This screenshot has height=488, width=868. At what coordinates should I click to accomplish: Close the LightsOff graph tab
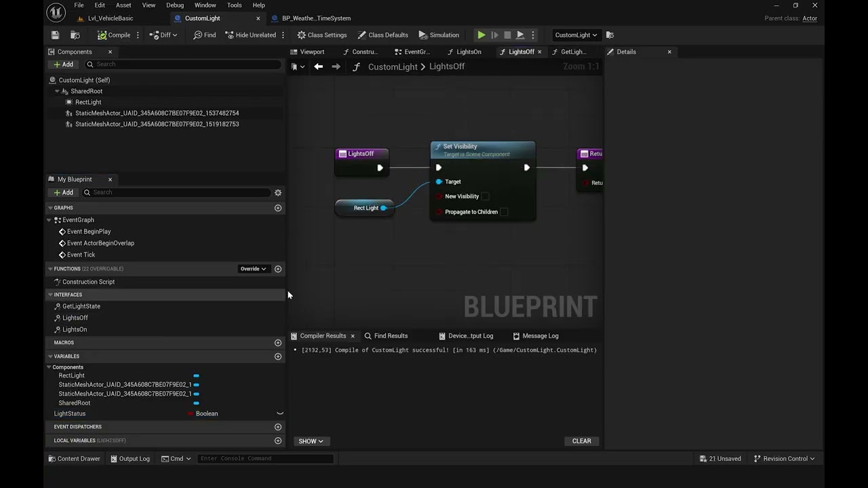point(539,52)
